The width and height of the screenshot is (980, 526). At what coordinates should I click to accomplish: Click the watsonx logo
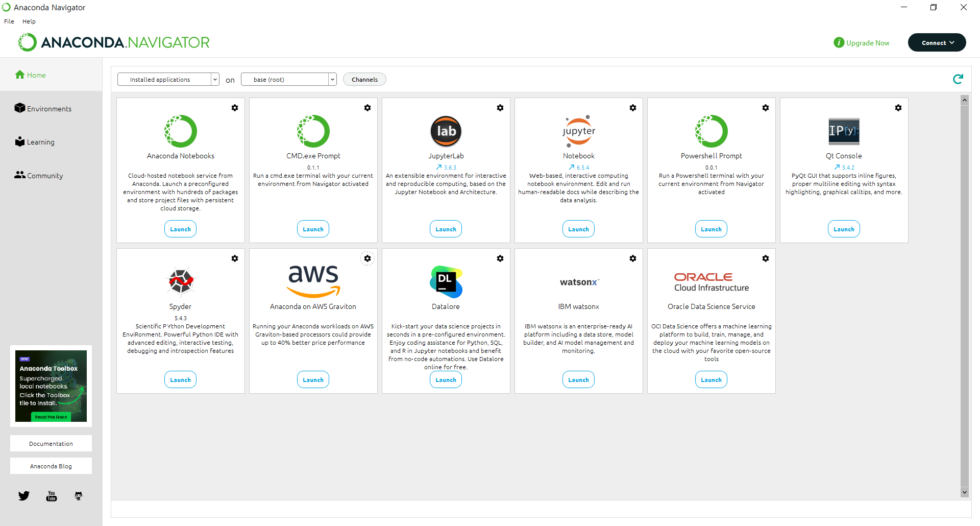(x=579, y=282)
